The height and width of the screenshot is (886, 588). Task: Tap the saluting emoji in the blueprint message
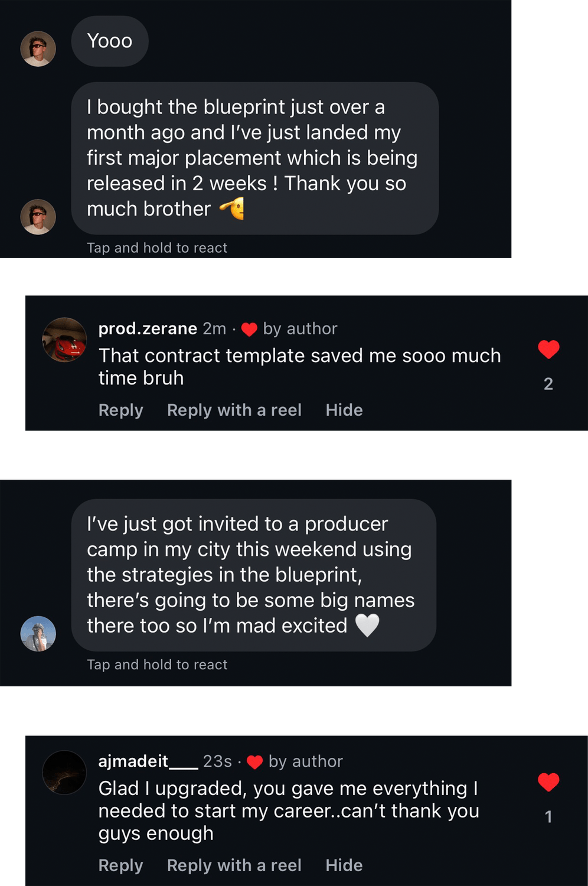point(232,209)
